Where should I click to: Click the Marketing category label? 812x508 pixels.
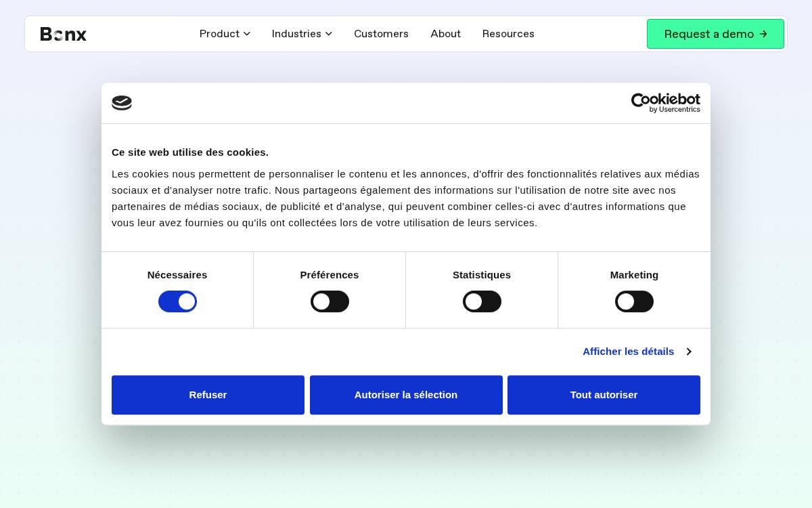[x=634, y=275]
